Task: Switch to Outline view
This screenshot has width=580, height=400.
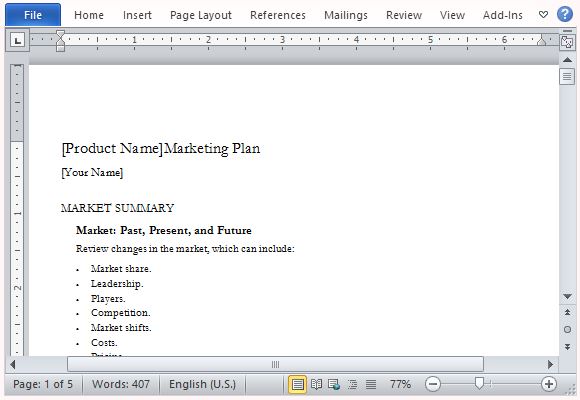Action: tap(353, 384)
